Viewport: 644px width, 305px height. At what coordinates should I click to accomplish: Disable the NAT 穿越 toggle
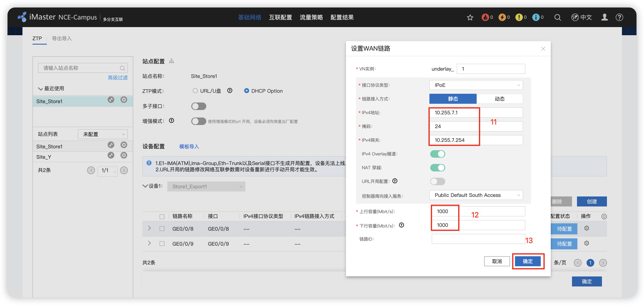click(438, 168)
